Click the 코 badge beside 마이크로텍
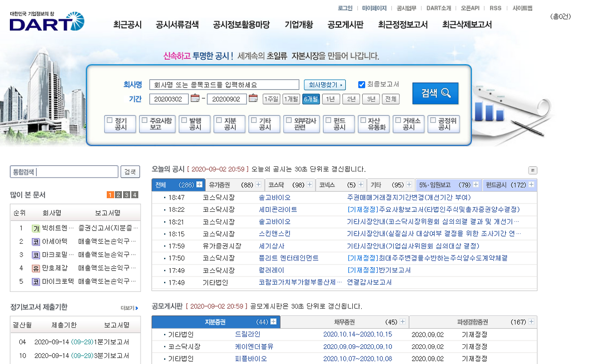Viewport: 602px width, 364px height. (36, 282)
